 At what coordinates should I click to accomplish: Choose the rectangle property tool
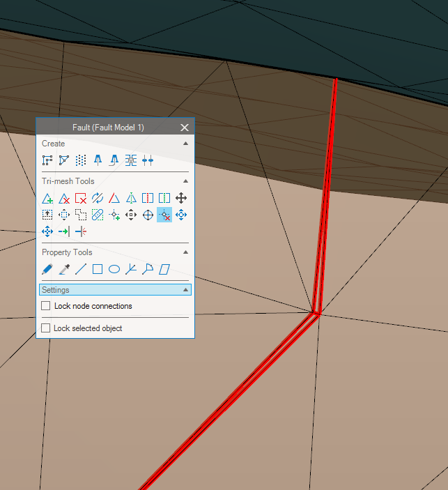pyautogui.click(x=98, y=269)
